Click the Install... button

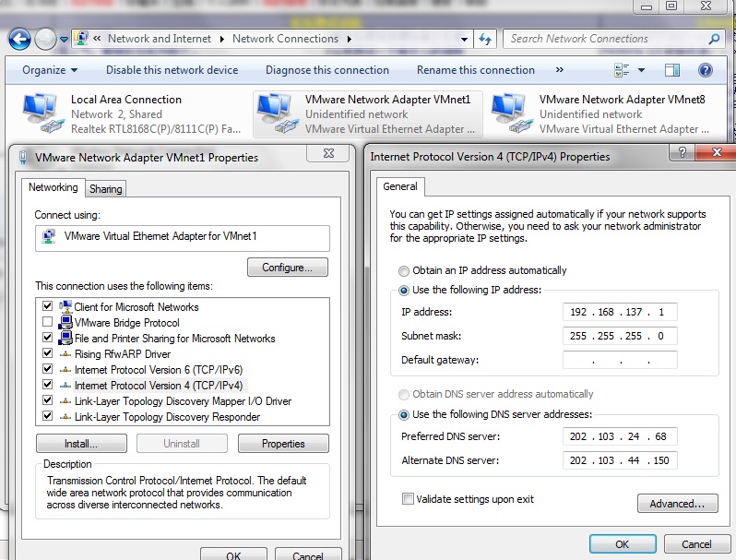click(81, 444)
